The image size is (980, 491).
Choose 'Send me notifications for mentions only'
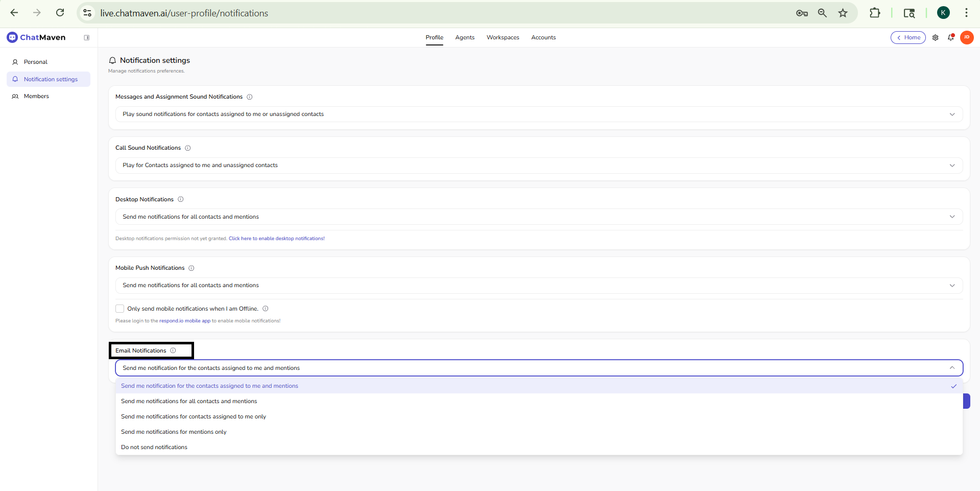(174, 432)
